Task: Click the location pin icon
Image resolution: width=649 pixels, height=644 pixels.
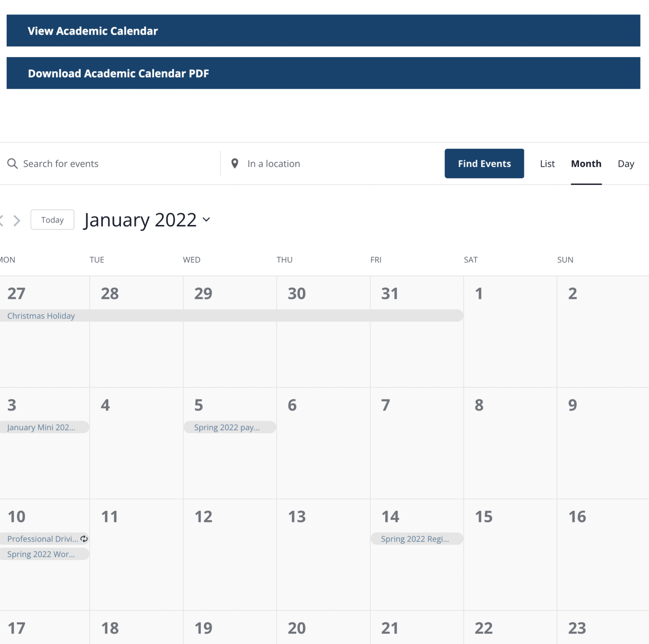Action: point(235,163)
